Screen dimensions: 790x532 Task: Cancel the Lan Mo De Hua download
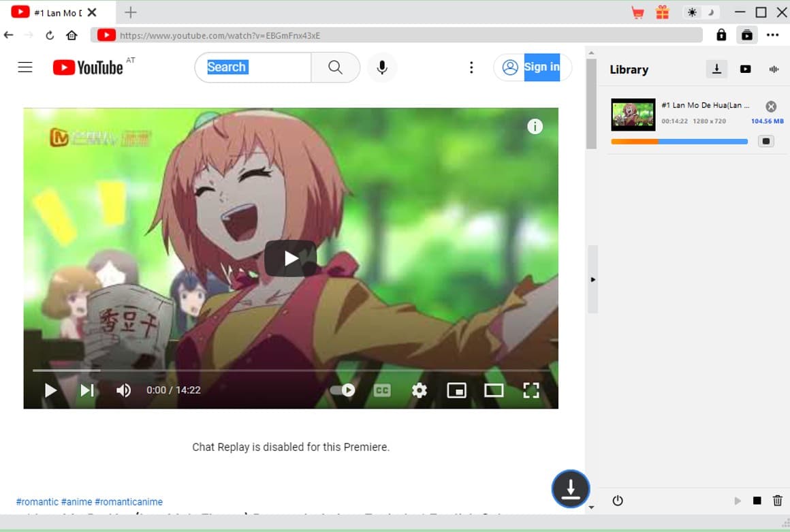pyautogui.click(x=771, y=106)
